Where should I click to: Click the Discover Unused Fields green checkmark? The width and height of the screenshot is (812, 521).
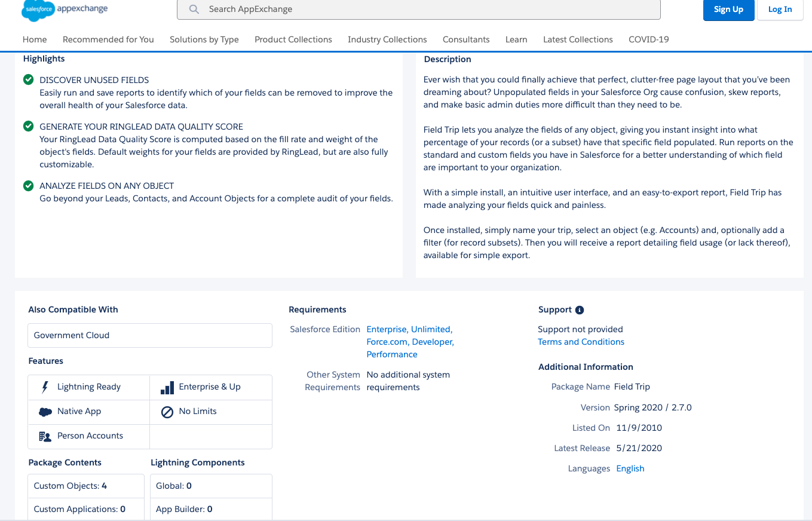(28, 79)
